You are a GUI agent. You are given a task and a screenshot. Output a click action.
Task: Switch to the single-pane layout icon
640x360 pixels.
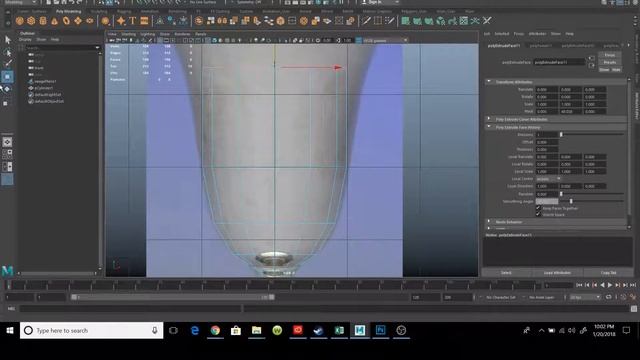click(7, 142)
